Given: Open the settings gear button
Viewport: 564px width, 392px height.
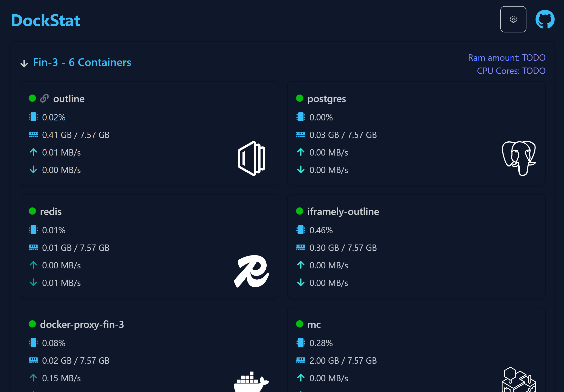Looking at the screenshot, I should click(x=513, y=19).
